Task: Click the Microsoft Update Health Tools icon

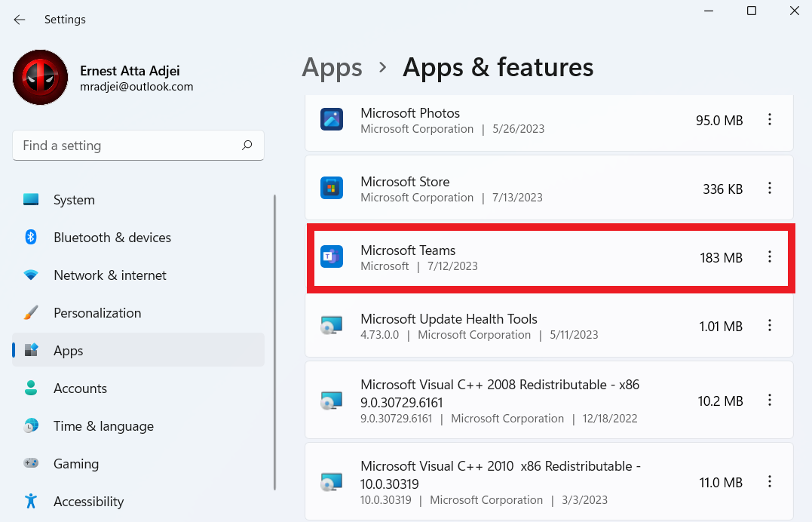Action: [x=332, y=326]
